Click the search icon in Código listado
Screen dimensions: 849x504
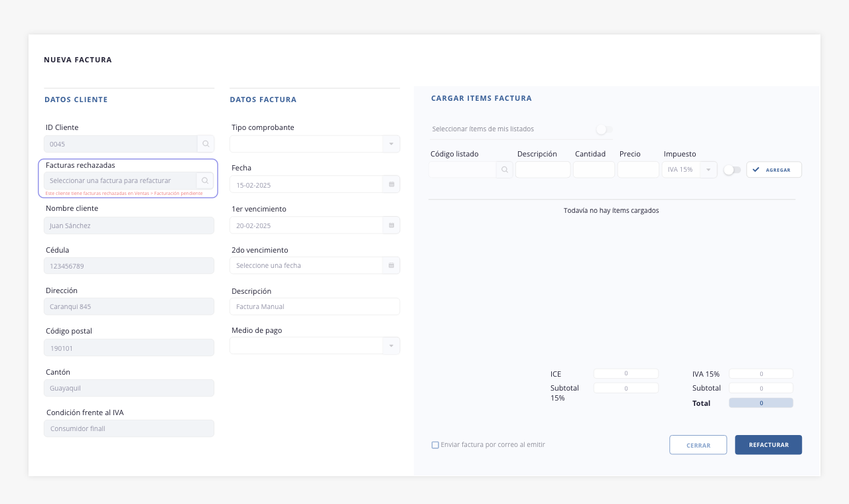pyautogui.click(x=505, y=170)
